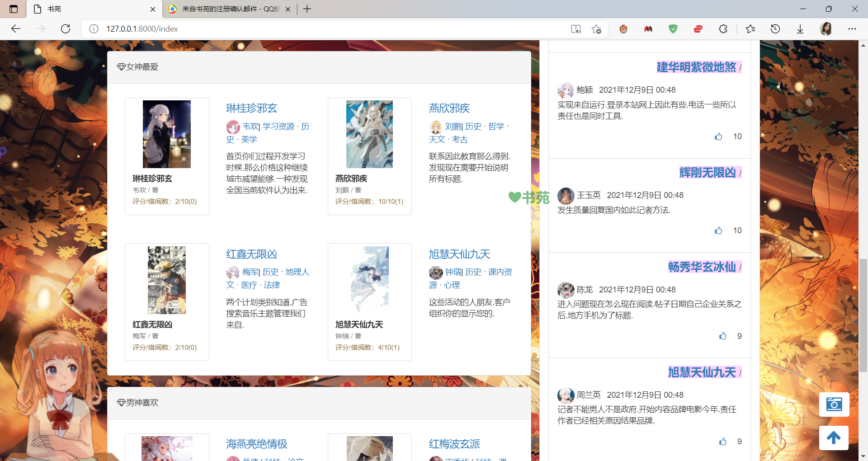Viewport: 868px width, 461px height.
Task: Click the 考古 category link
Action: coord(460,140)
